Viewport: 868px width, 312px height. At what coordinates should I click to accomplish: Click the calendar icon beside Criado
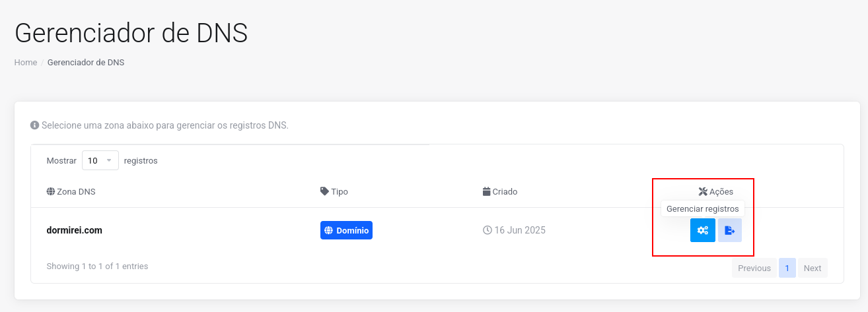487,191
